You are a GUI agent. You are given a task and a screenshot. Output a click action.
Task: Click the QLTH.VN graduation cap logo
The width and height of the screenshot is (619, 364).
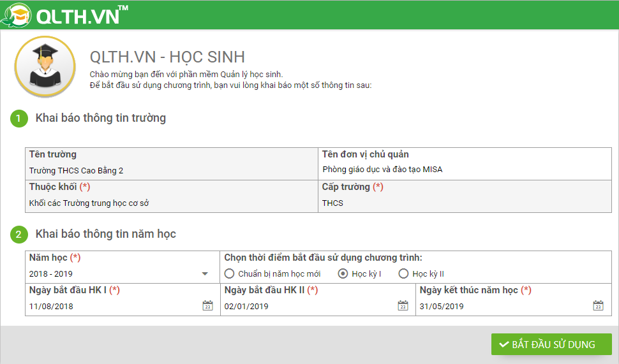coord(17,15)
